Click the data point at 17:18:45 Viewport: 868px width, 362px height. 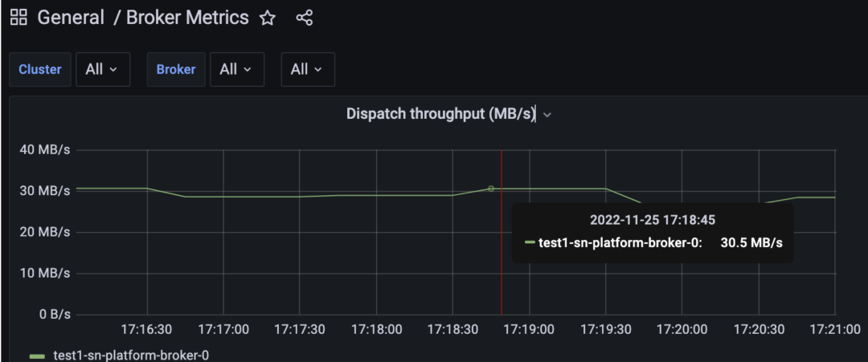click(490, 189)
